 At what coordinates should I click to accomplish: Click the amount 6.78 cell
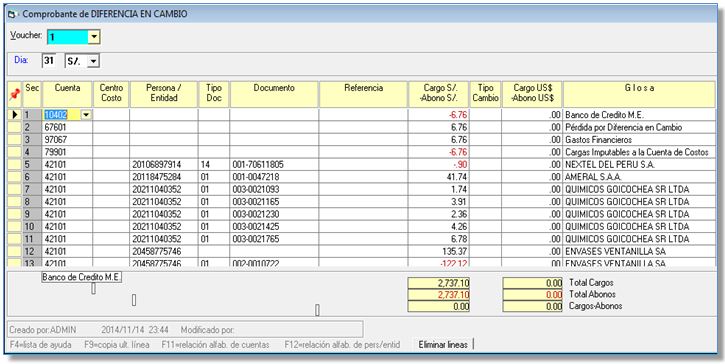(438, 240)
